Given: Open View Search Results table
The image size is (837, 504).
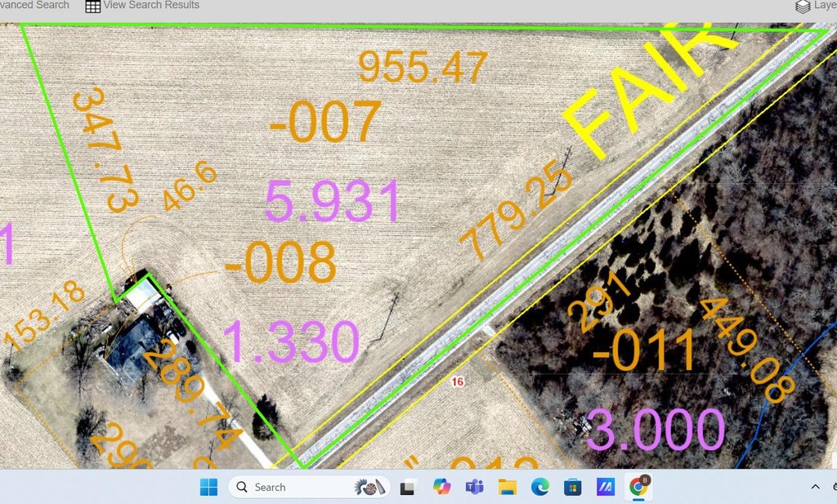Looking at the screenshot, I should [x=151, y=6].
